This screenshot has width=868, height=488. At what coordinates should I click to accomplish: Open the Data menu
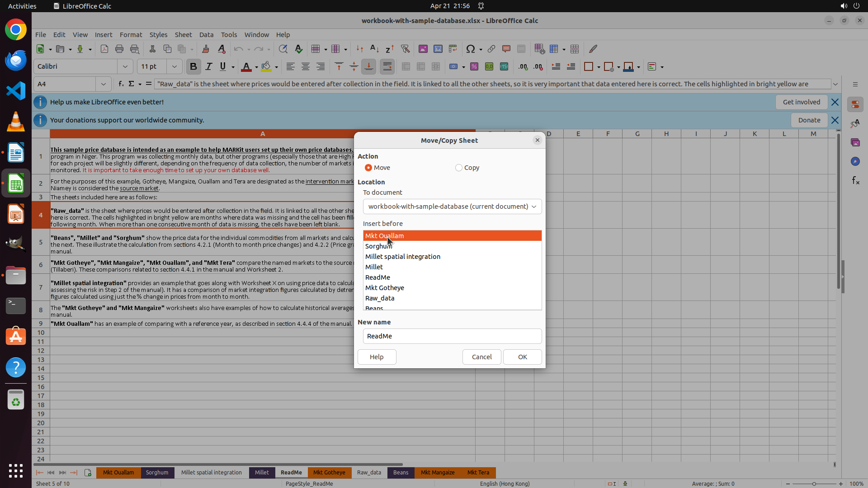point(206,35)
